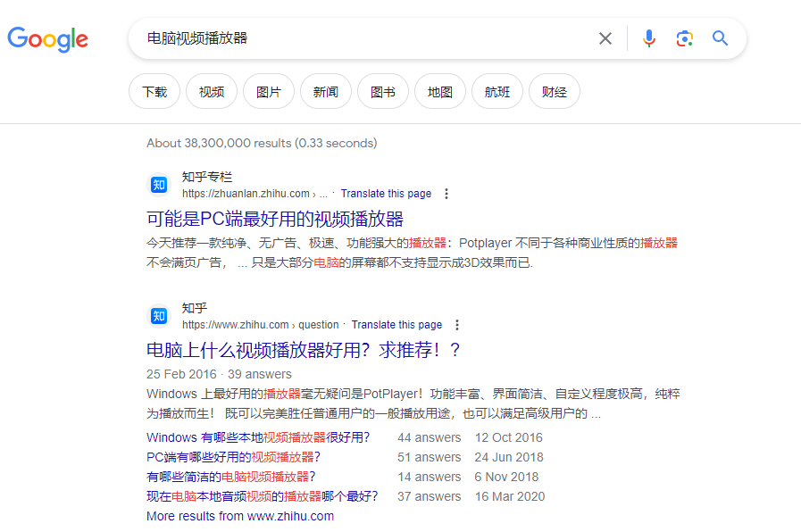The width and height of the screenshot is (801, 532).
Task: Open sublink Windows 有哪些本地视频播放器很好用?
Action: coord(258,437)
